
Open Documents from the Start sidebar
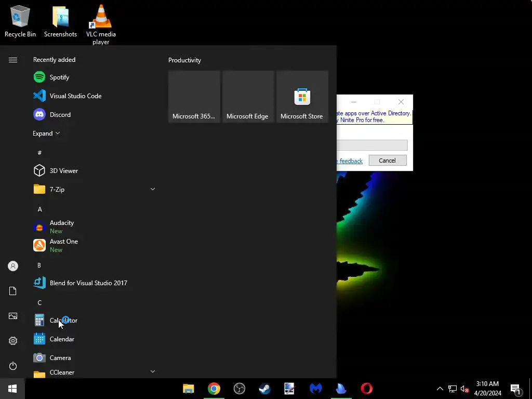[x=13, y=291]
